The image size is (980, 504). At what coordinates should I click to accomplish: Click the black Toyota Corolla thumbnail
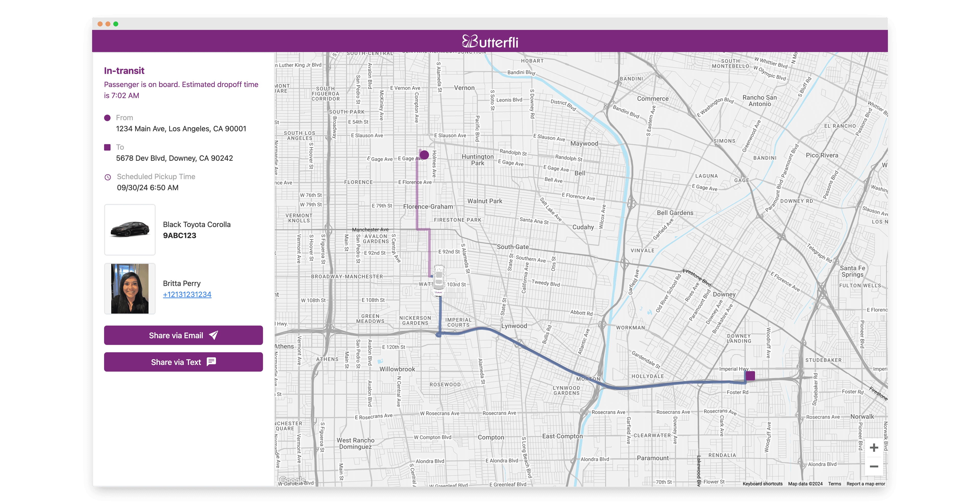(130, 230)
